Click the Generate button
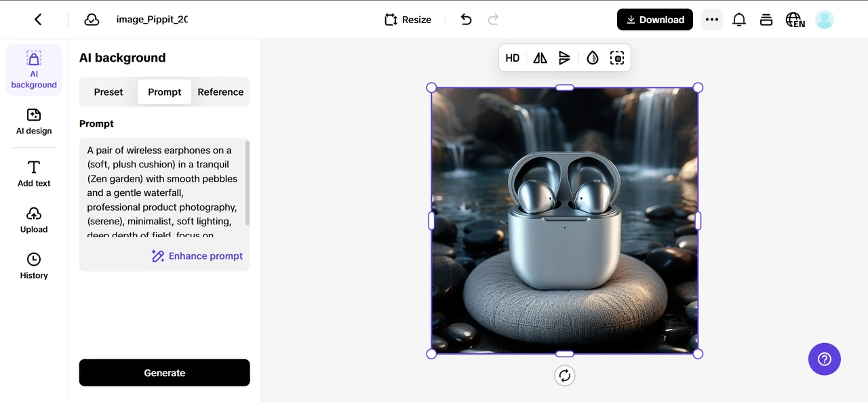This screenshot has width=868, height=402. coord(164,373)
